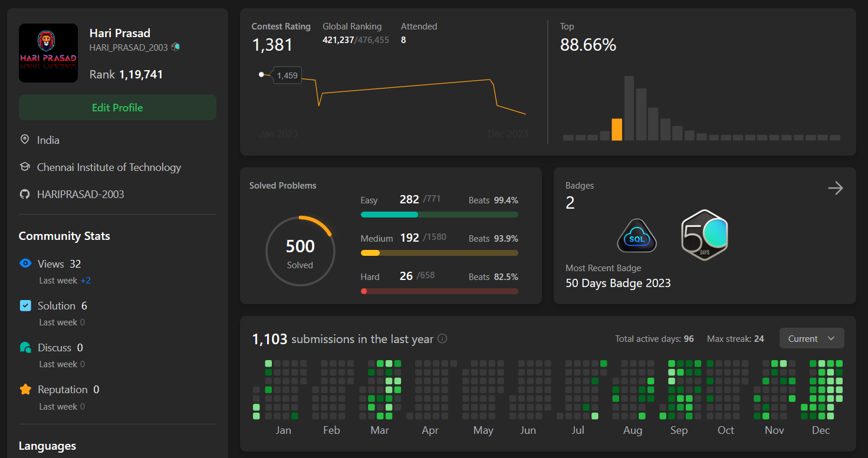The height and width of the screenshot is (458, 868).
Task: Click the Edit Profile button
Action: (x=117, y=107)
